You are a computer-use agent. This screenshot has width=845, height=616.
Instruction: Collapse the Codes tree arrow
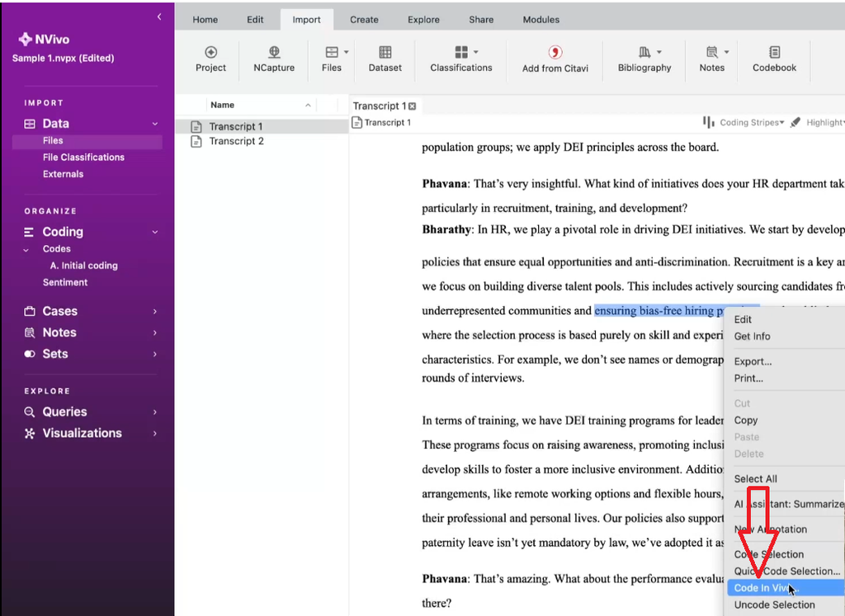coord(26,250)
